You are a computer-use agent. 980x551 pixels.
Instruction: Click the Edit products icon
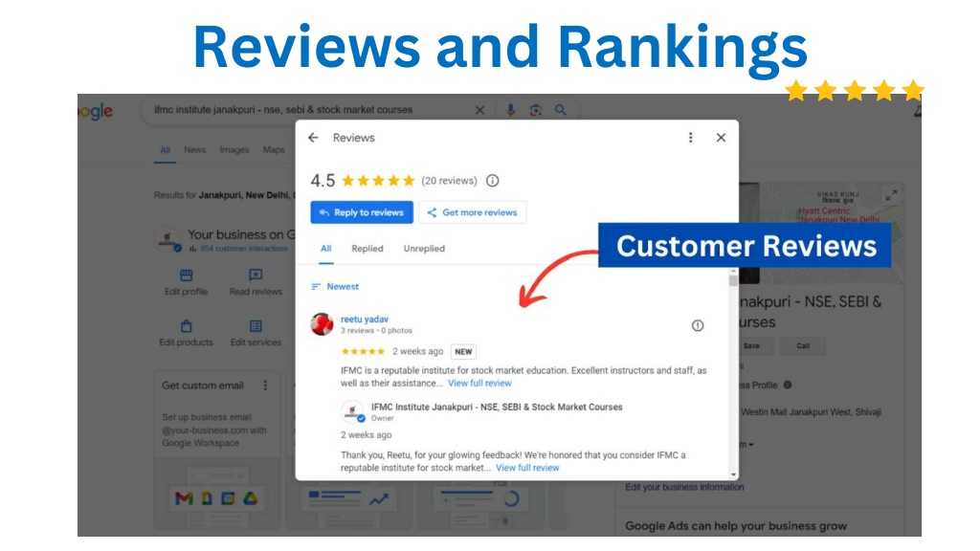click(187, 326)
